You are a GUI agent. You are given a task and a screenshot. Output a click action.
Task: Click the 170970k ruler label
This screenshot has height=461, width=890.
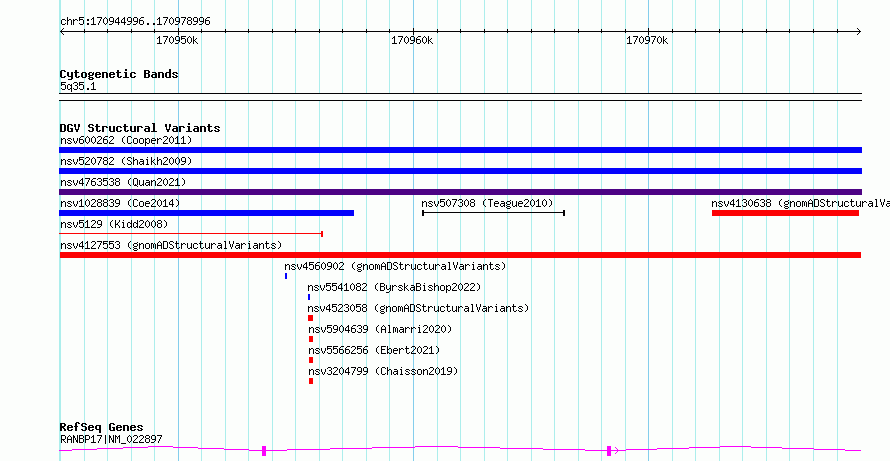647,41
